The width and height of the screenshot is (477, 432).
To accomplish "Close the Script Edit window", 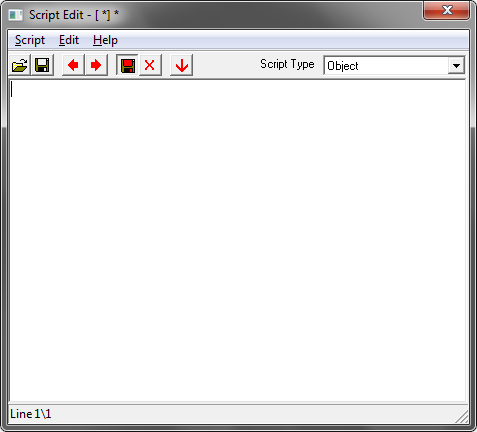I will 447,10.
